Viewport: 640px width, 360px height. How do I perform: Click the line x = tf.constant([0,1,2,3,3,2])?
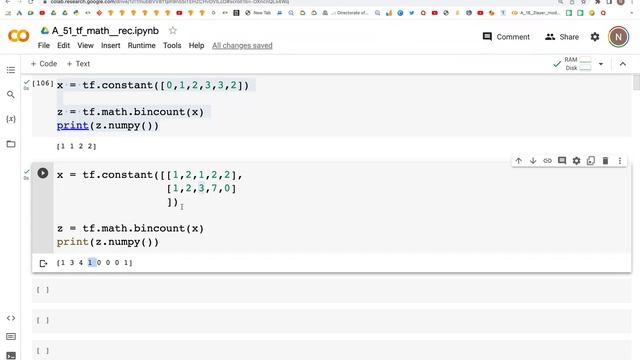153,85
